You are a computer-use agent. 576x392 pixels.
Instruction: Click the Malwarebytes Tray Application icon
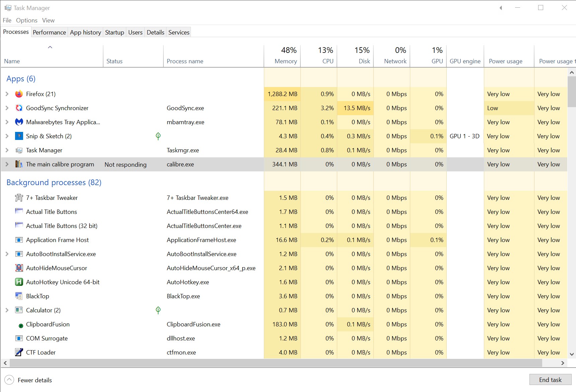point(19,122)
